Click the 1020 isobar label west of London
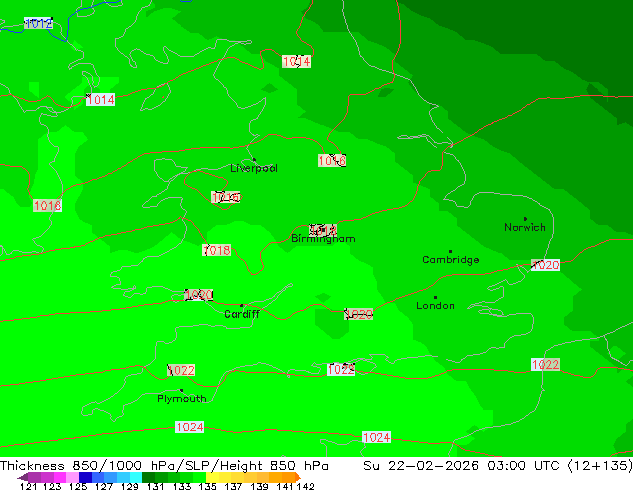 [359, 314]
